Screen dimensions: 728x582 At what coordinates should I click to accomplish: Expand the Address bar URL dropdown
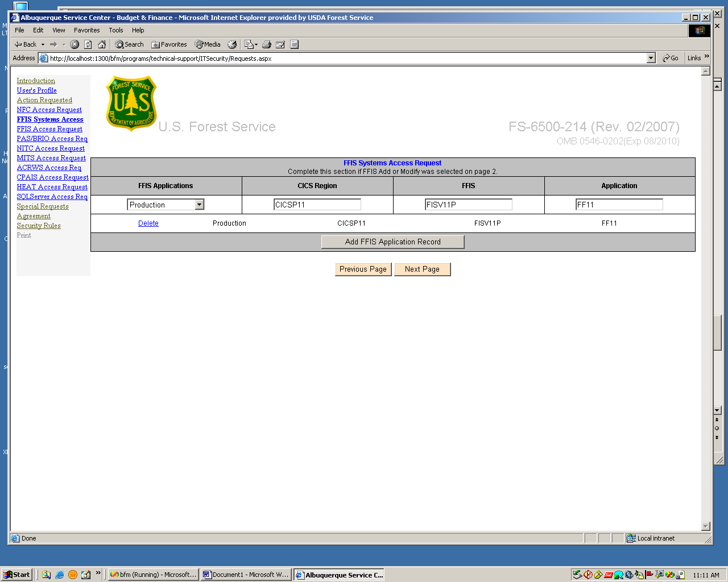pos(651,58)
